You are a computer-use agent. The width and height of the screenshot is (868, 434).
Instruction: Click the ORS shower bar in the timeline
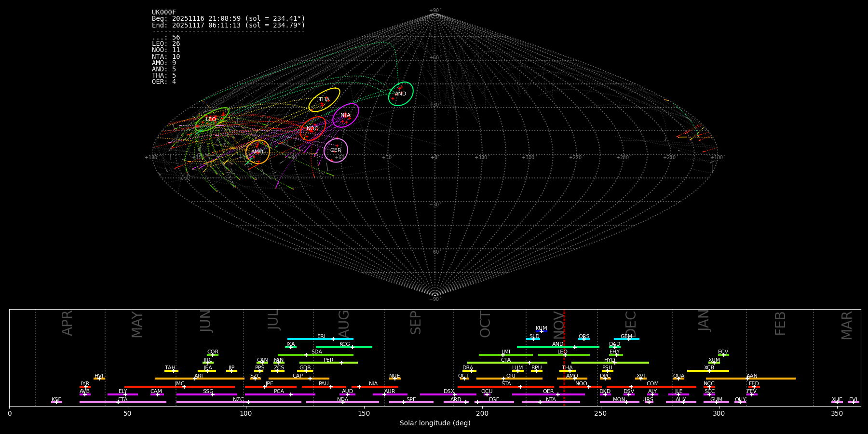point(584,339)
